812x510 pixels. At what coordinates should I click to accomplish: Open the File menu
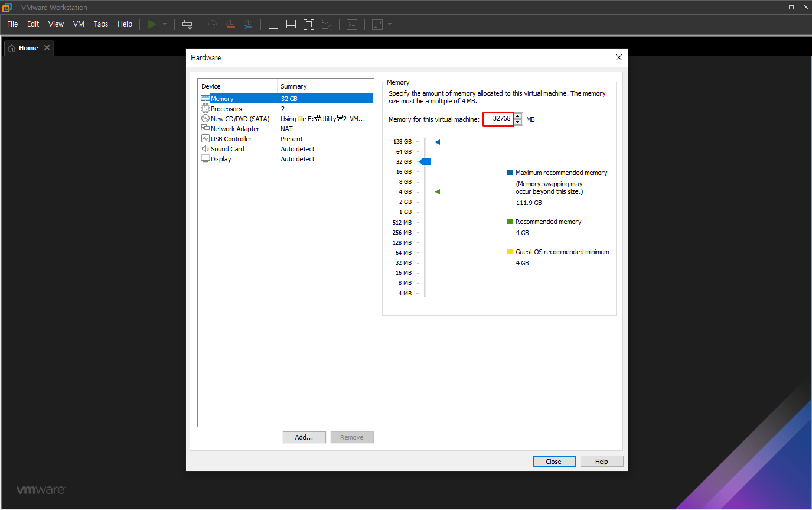(12, 24)
